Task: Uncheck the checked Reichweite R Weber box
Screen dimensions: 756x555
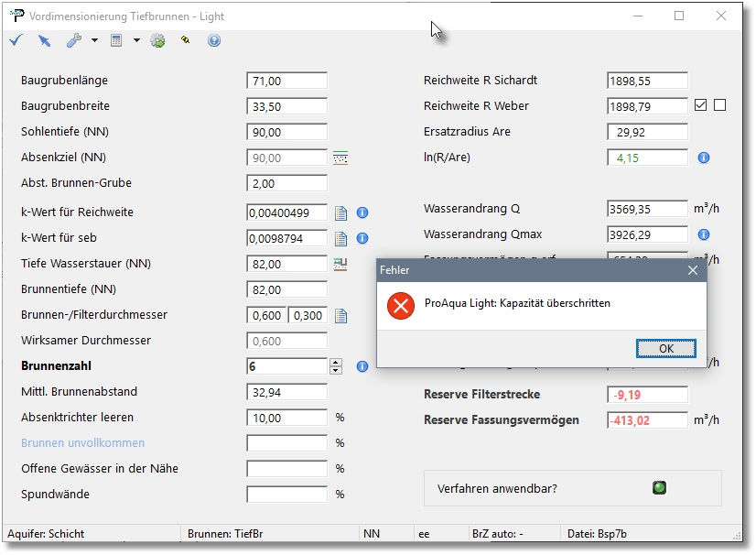Action: pos(701,105)
